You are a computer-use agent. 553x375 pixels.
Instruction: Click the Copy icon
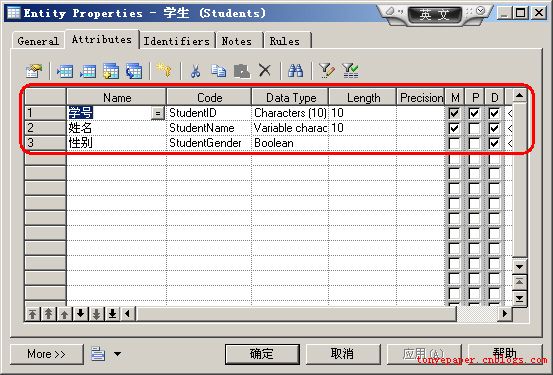tap(218, 71)
